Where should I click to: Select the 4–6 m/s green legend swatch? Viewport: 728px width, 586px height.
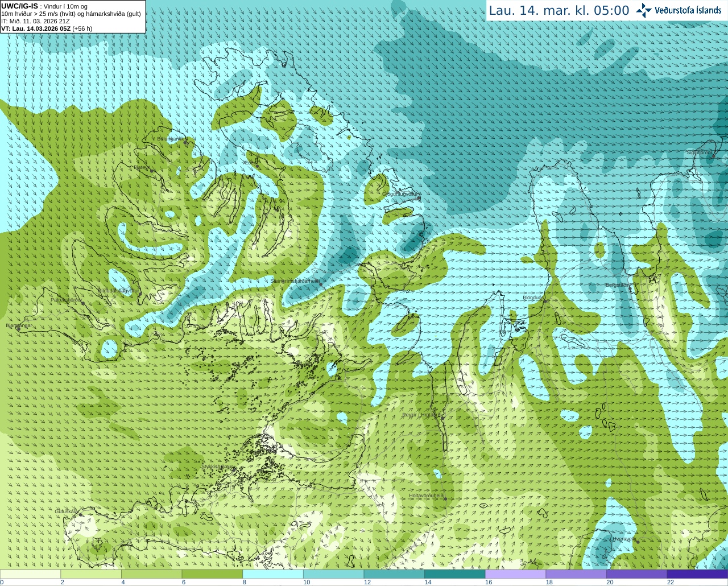click(151, 574)
